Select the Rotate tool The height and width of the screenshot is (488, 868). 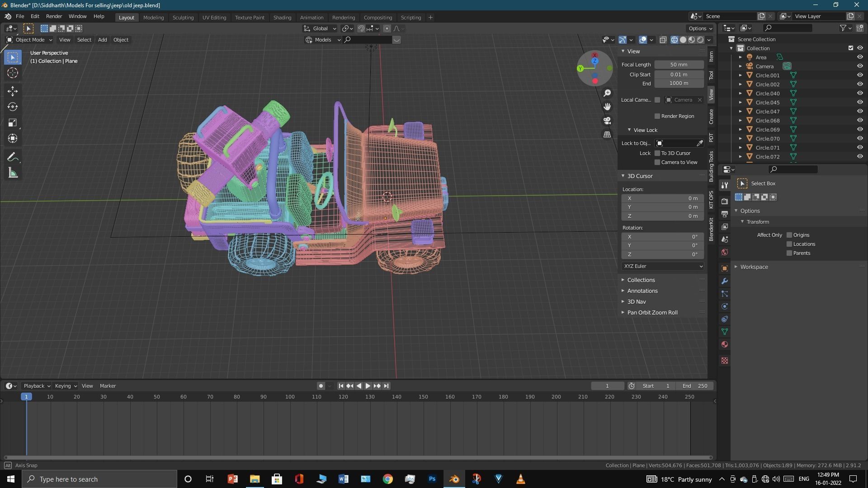pos(13,107)
